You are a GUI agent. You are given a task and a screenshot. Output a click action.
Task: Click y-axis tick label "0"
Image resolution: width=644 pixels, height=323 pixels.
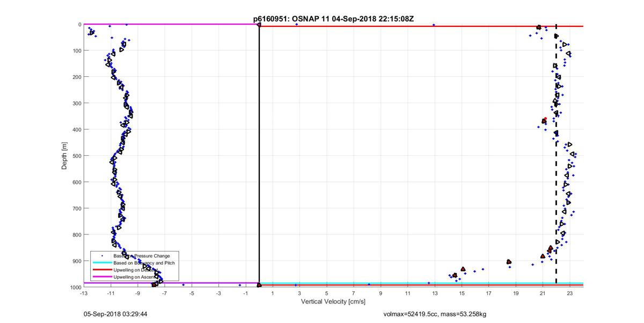(x=79, y=25)
